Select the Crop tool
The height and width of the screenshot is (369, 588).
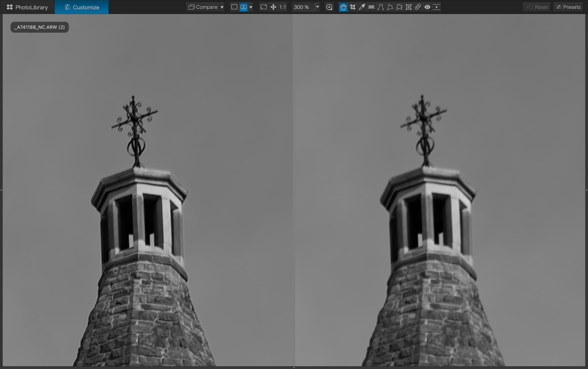click(352, 7)
